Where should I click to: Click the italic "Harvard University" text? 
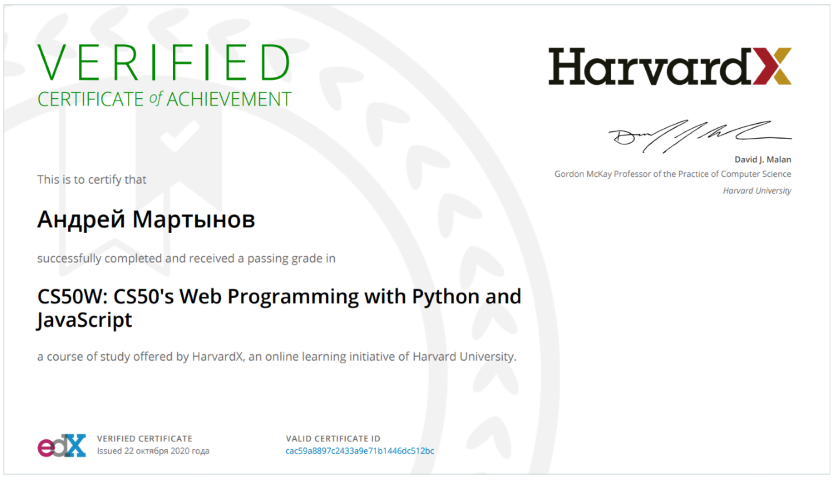click(757, 191)
